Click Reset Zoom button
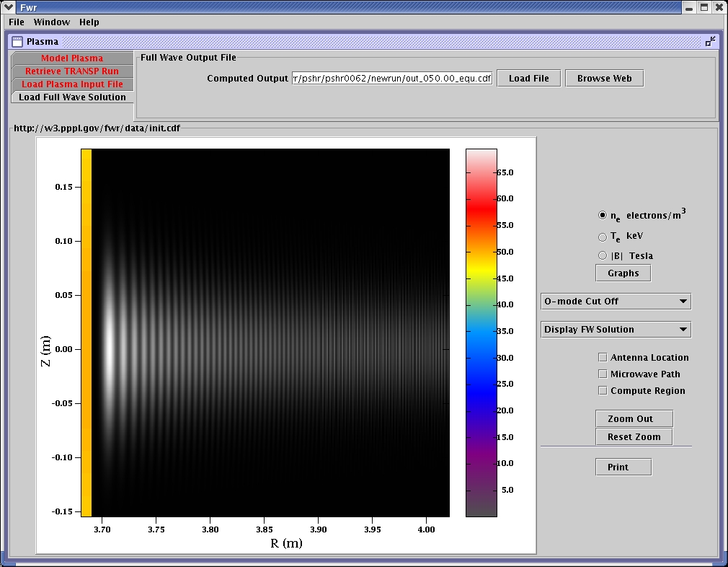This screenshot has width=728, height=567. pyautogui.click(x=634, y=437)
